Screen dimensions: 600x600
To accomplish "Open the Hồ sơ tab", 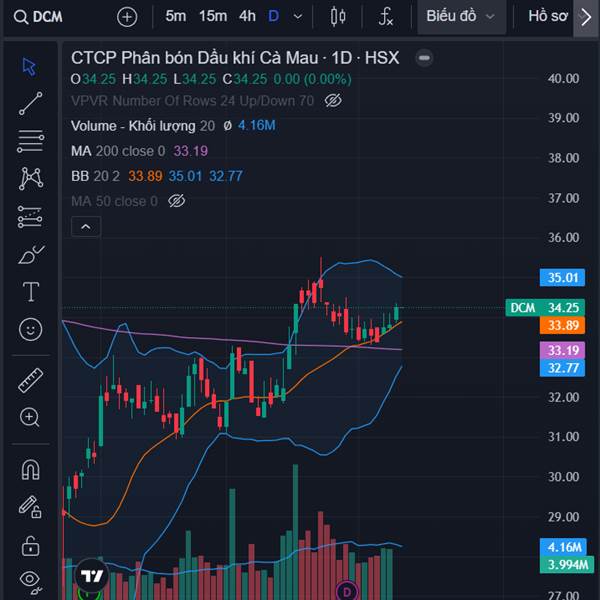I will coord(548,16).
